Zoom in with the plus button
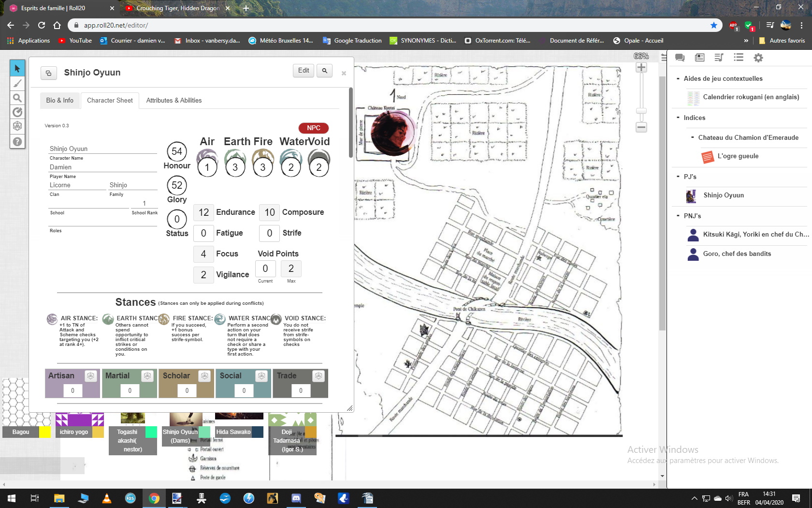Image resolution: width=812 pixels, height=508 pixels. pyautogui.click(x=641, y=67)
